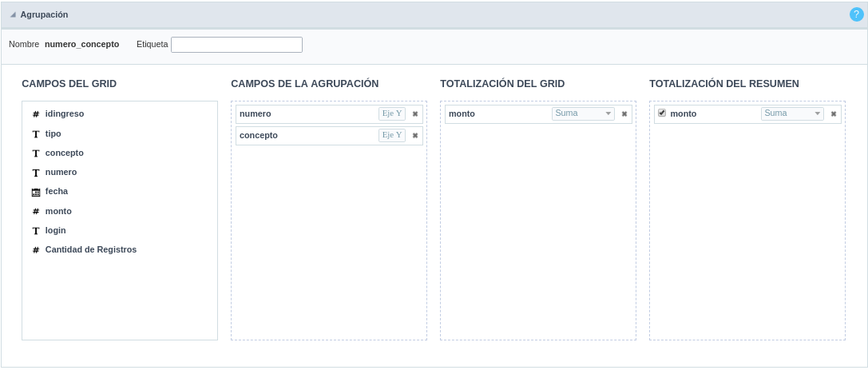
Task: Open the blue help icon
Action: (856, 14)
